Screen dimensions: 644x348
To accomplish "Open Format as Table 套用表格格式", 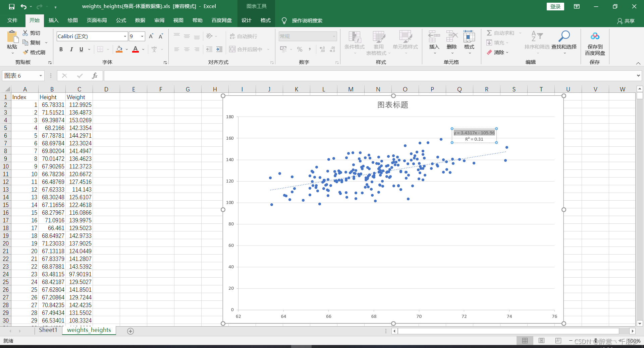I will (x=378, y=44).
